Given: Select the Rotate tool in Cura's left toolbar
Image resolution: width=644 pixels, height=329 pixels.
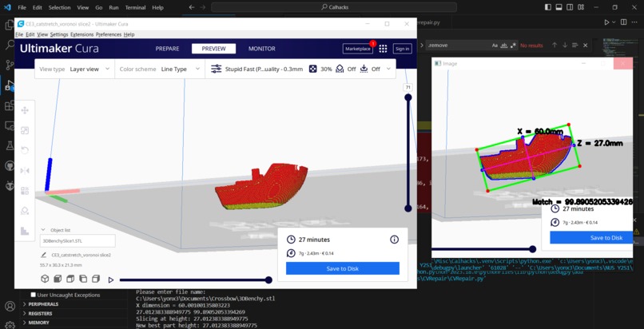Looking at the screenshot, I should tap(25, 150).
